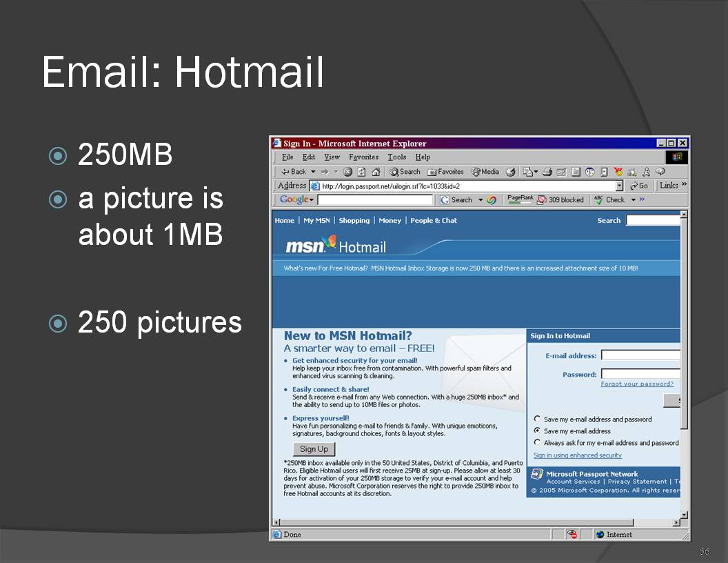This screenshot has width=728, height=563.
Task: Click the Privacy Statement link
Action: coord(638,482)
